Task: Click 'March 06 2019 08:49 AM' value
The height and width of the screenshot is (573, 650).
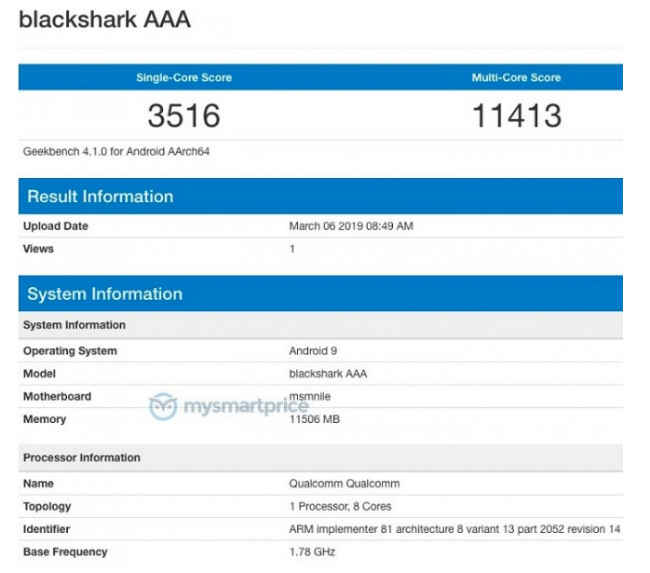Action: (x=351, y=226)
